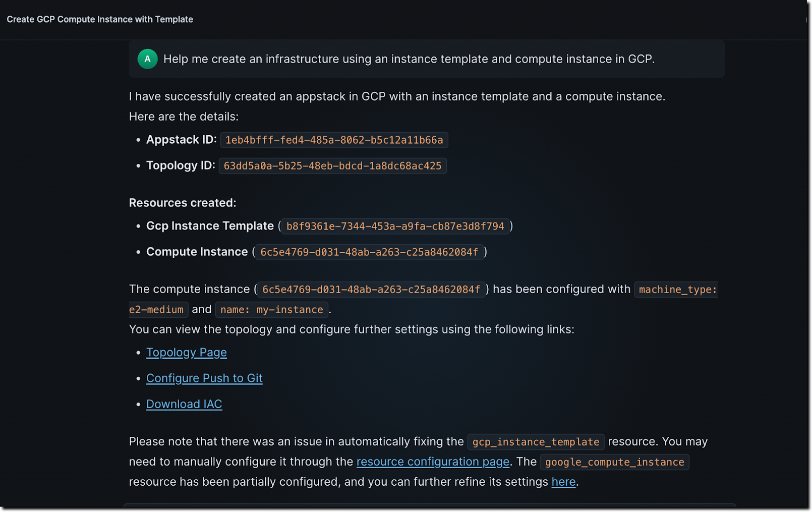
Task: Click the green user avatar 'A'
Action: coord(147,59)
